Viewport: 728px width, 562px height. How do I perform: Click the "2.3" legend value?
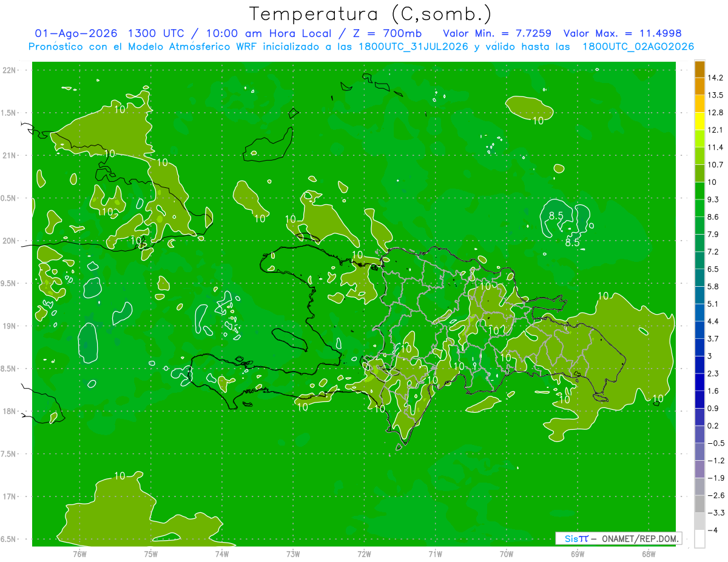tap(713, 373)
